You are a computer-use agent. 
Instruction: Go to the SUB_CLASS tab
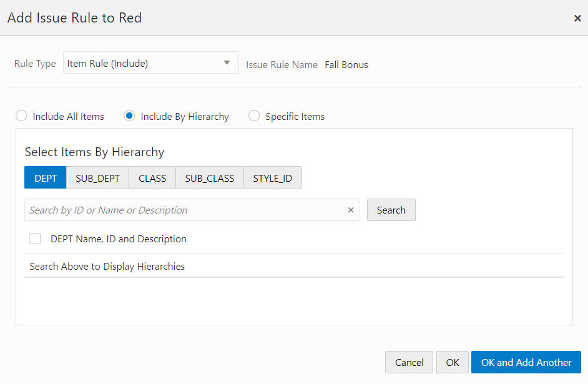(210, 178)
